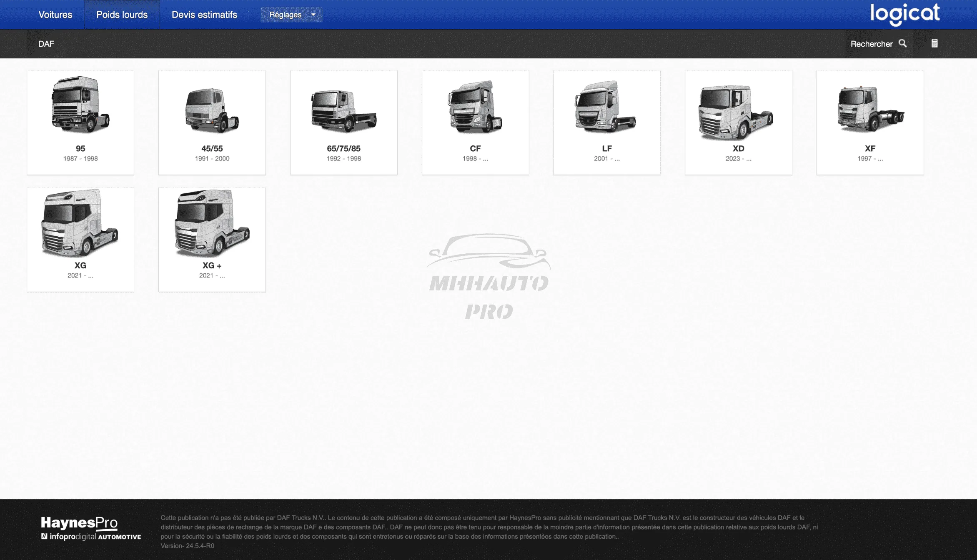Select the Poids lourds tab
The width and height of the screenshot is (977, 560).
[x=122, y=15]
